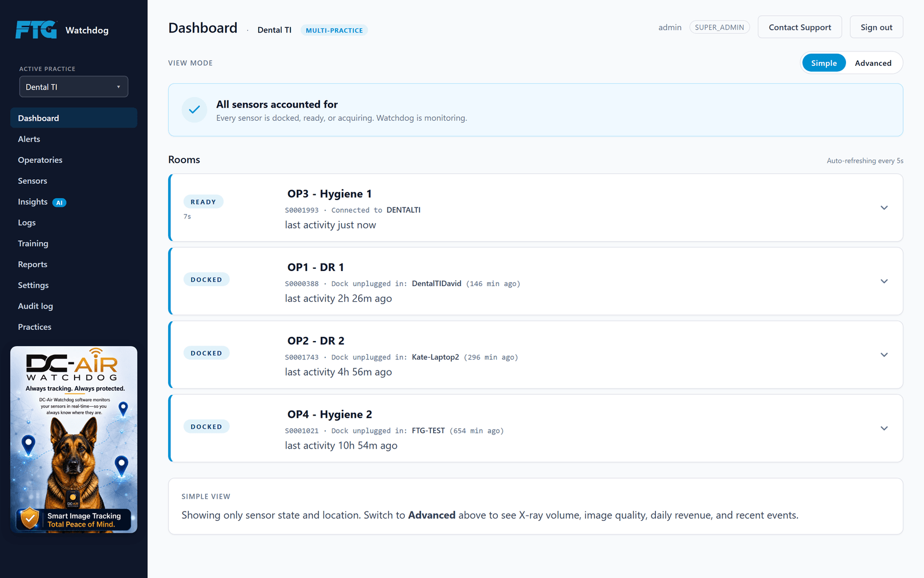This screenshot has width=924, height=578.
Task: Open Reports in the sidebar
Action: [73, 264]
